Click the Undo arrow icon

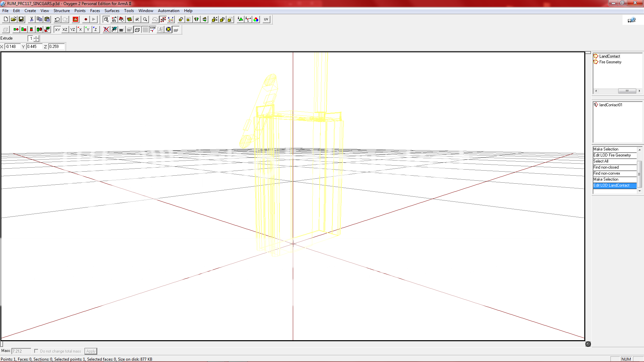click(x=57, y=19)
